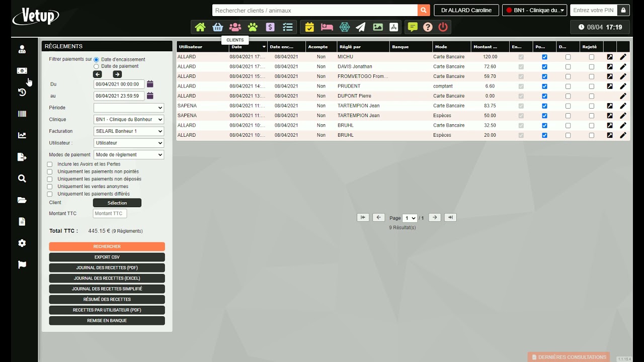The width and height of the screenshot is (644, 362).
Task: Check 'Inclure les Avoirs et les Pertes'
Action: point(50,164)
